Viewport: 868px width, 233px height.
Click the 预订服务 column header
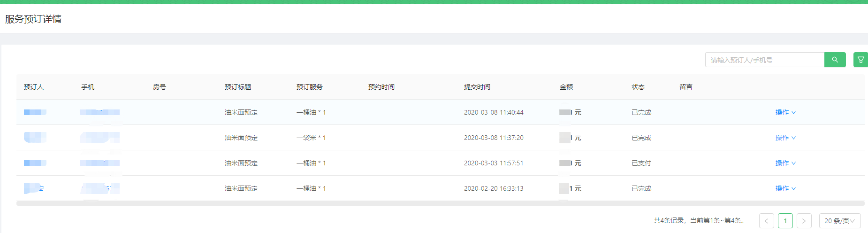[x=309, y=87]
